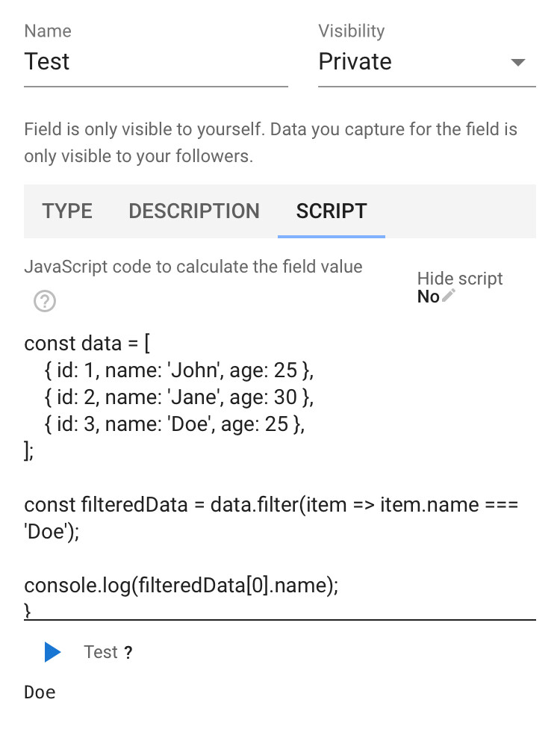560x729 pixels.
Task: Click the Hide script label
Action: (460, 279)
